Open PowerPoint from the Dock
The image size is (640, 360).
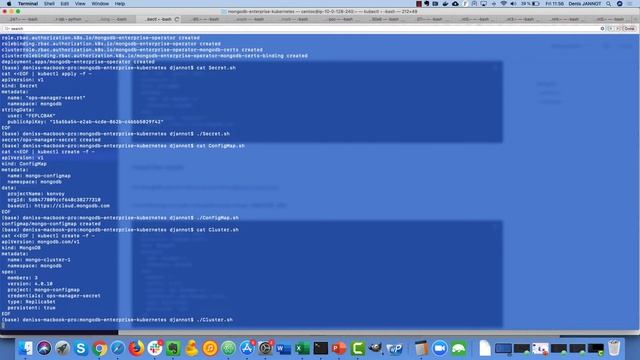pyautogui.click(x=339, y=348)
